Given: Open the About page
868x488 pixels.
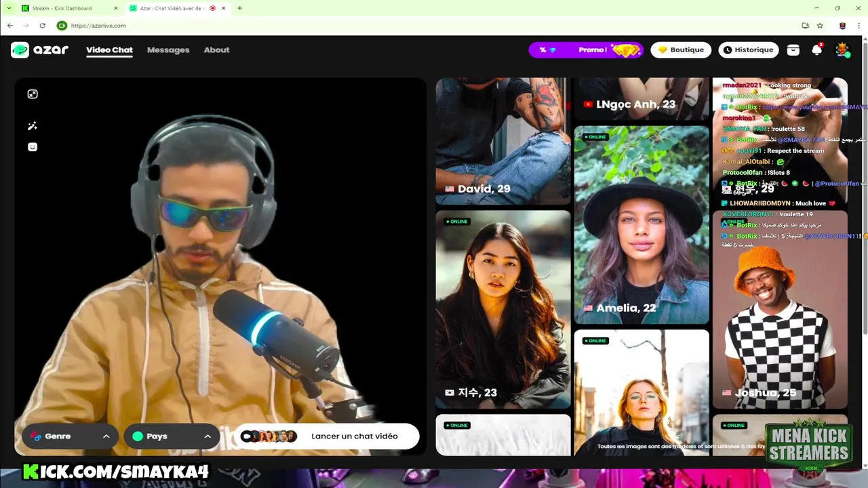Looking at the screenshot, I should click(216, 50).
